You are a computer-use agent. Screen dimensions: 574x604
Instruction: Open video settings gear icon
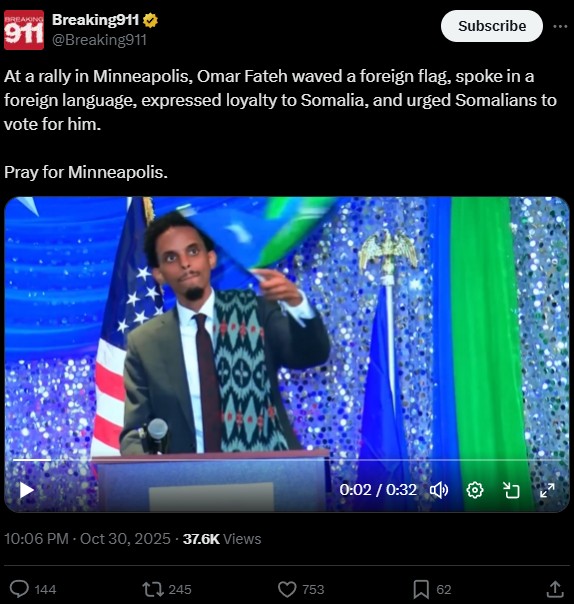click(475, 490)
